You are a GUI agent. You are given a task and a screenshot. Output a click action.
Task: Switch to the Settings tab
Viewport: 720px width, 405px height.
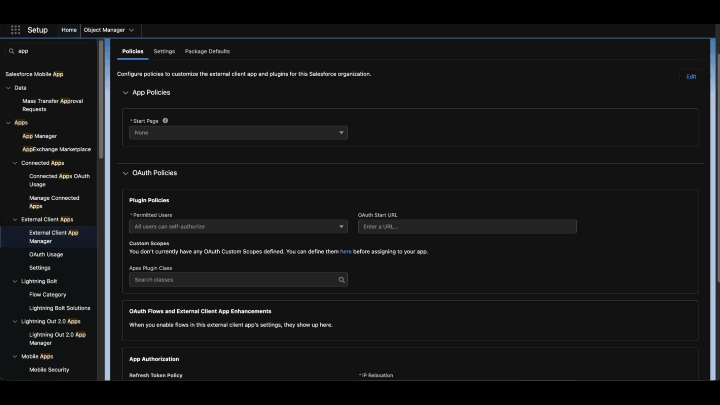pos(164,51)
